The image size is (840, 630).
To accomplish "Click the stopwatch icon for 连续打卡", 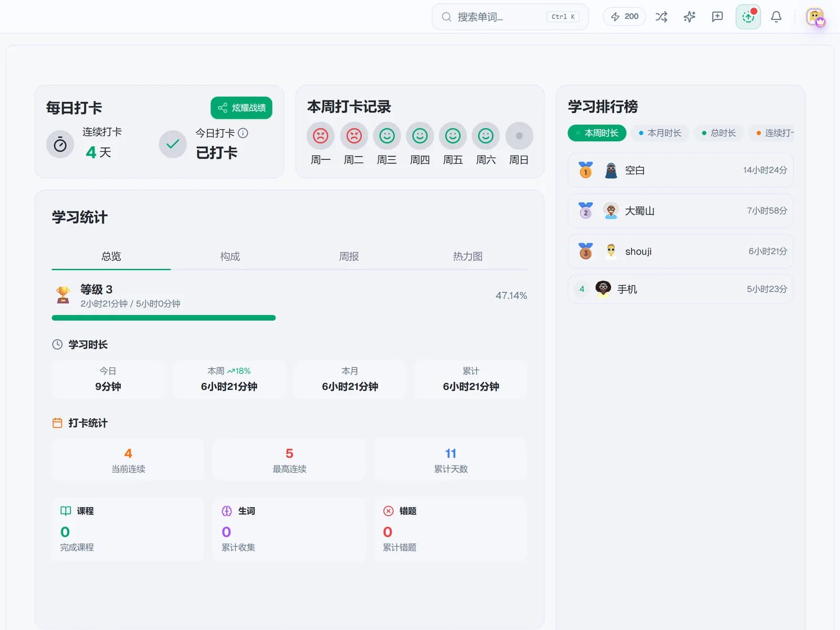I will [x=60, y=144].
